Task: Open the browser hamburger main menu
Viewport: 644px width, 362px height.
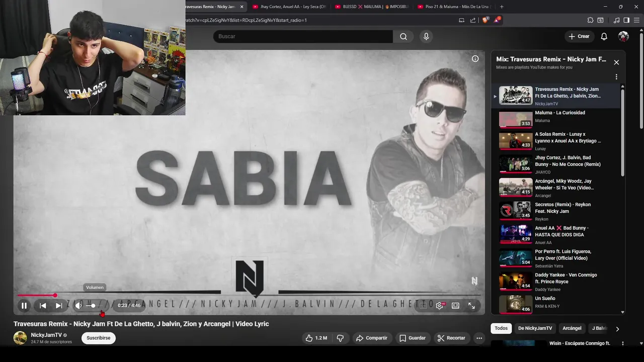Action: point(637,20)
